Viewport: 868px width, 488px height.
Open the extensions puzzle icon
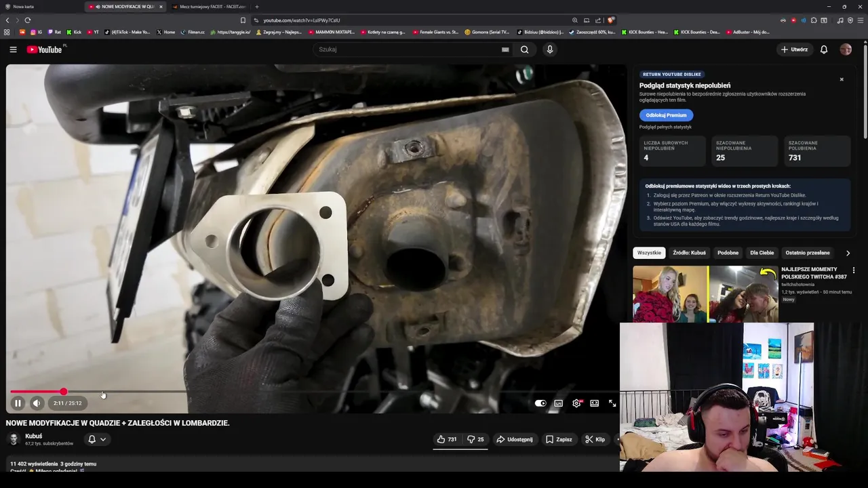pos(814,20)
